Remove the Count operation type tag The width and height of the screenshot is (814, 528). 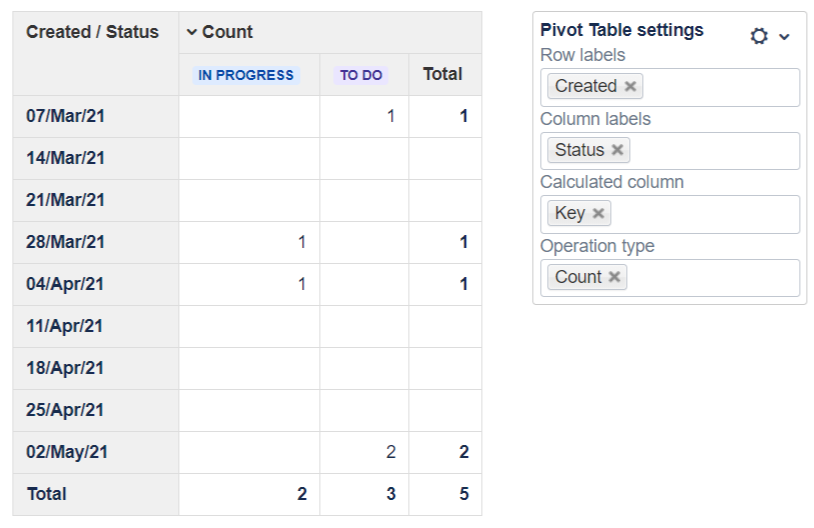tap(614, 277)
